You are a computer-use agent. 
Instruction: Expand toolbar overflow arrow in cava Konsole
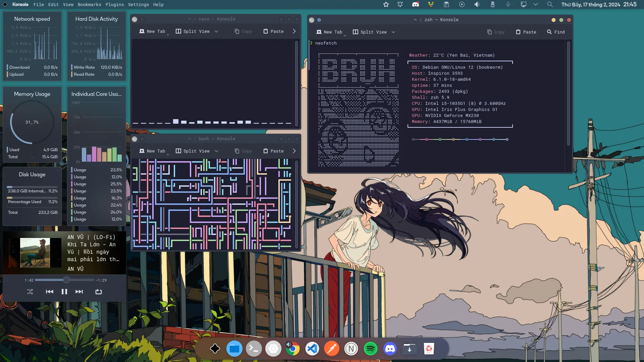(x=294, y=31)
